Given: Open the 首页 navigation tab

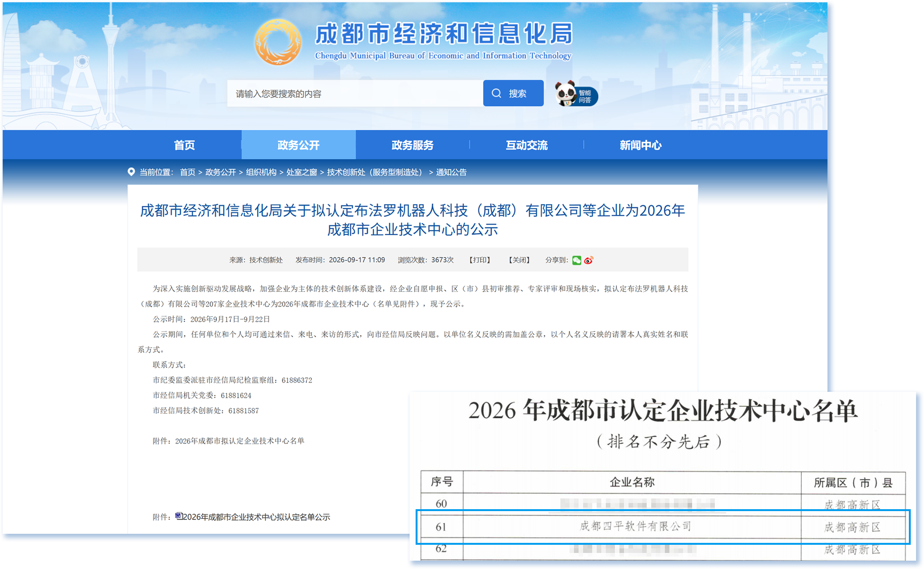Looking at the screenshot, I should pyautogui.click(x=184, y=145).
